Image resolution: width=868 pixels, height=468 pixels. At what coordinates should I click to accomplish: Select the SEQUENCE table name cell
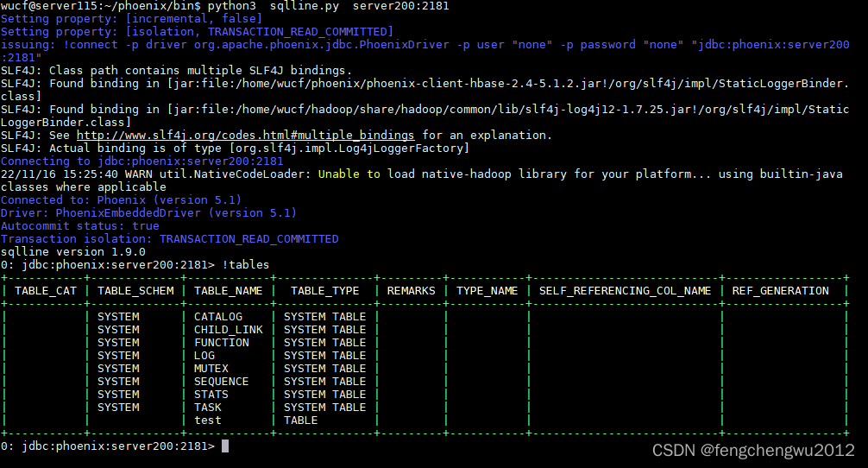coord(222,382)
